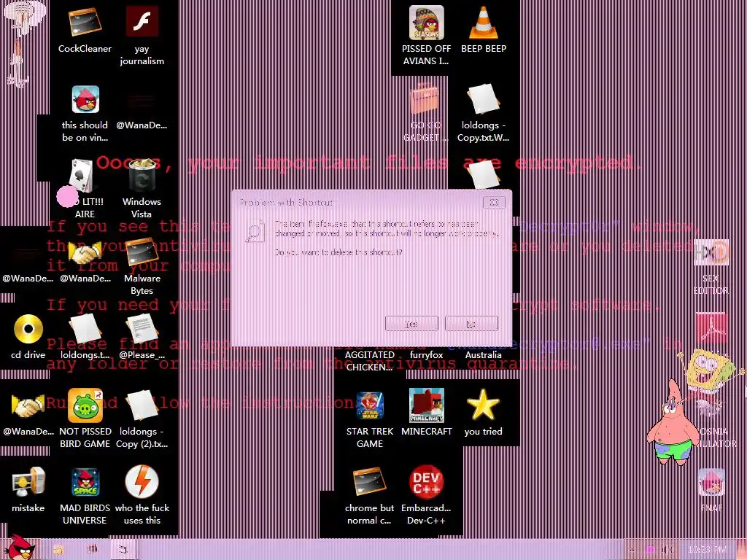
Task: Click No in Problem with Shortcut dialog
Action: click(471, 323)
